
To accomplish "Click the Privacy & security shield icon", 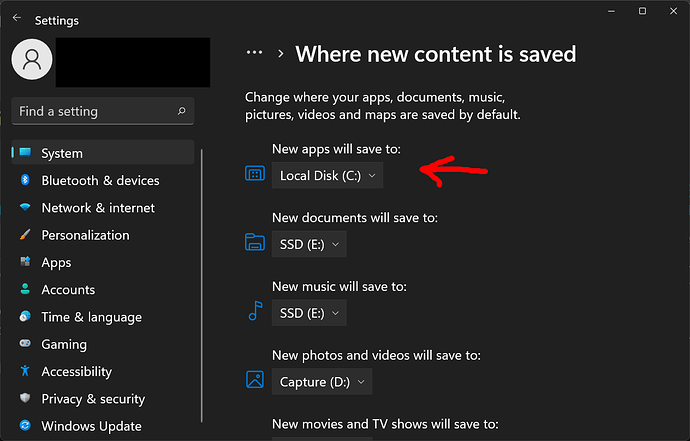I will click(x=24, y=399).
